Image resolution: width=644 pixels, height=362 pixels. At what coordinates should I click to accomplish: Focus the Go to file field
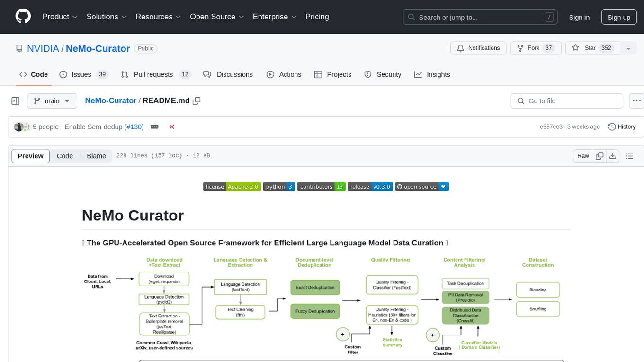point(567,101)
